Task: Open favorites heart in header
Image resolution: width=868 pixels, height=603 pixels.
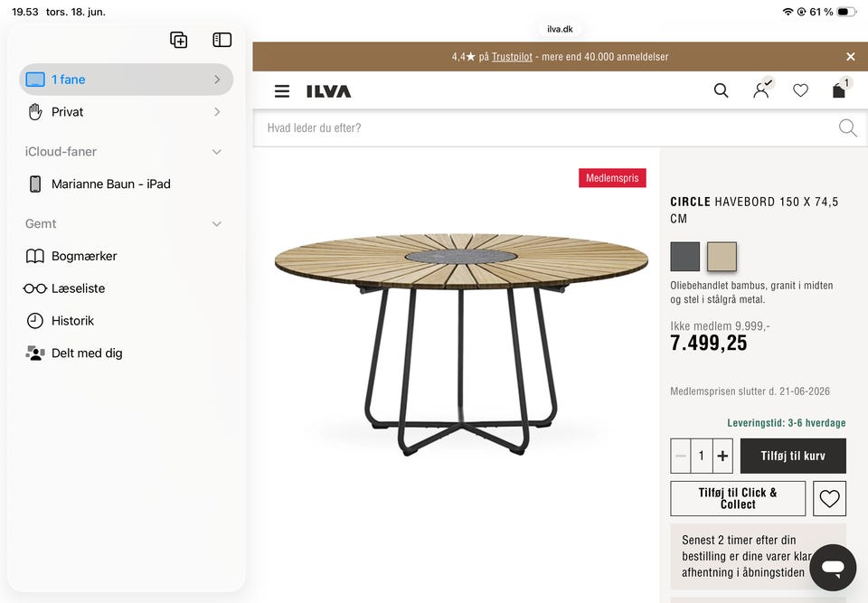Action: tap(800, 90)
